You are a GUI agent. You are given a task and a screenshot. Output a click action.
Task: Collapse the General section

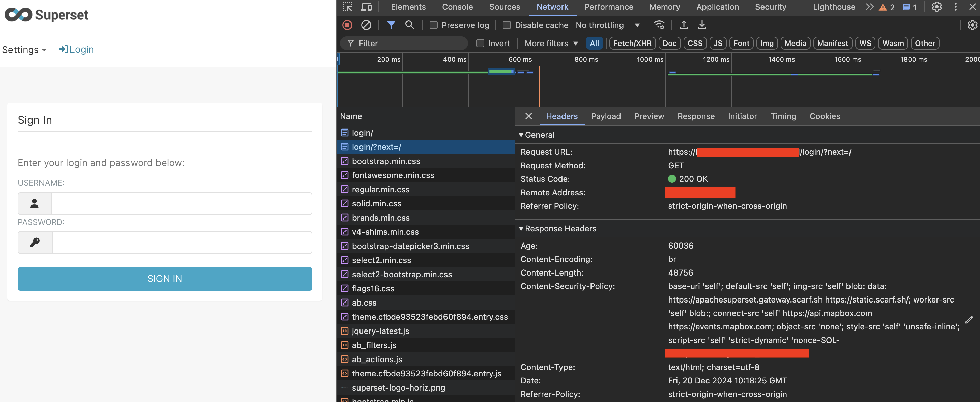tap(537, 135)
